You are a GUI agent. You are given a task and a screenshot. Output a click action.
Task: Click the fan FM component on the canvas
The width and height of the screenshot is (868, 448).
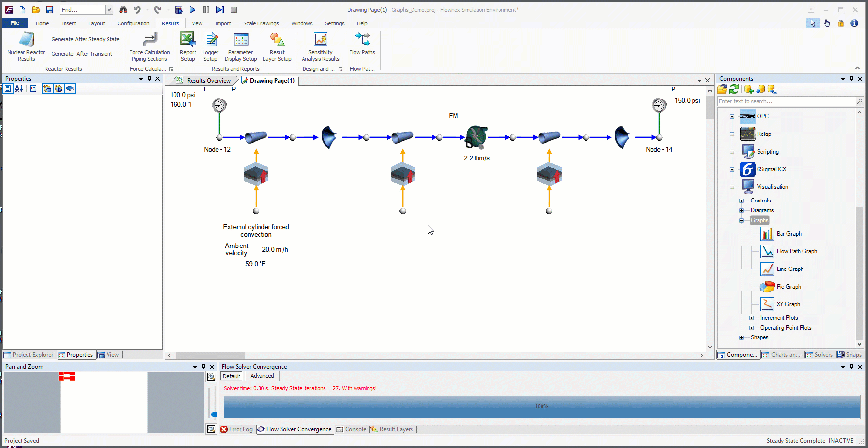pyautogui.click(x=476, y=137)
